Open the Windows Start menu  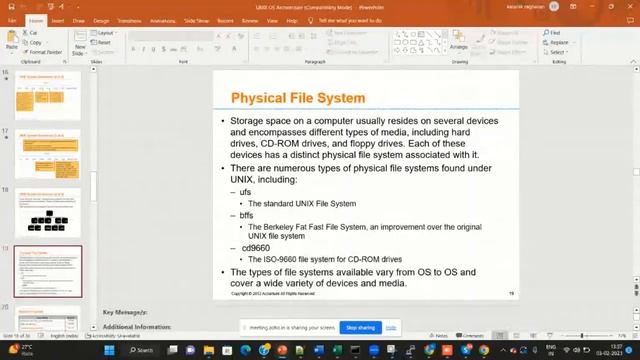(x=109, y=350)
